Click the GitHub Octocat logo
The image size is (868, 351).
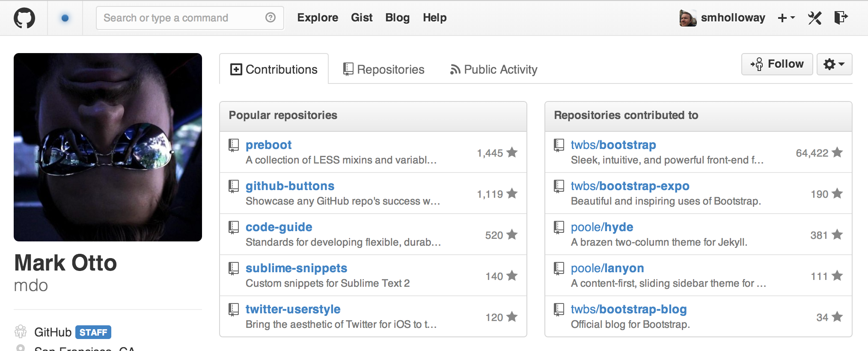(24, 18)
